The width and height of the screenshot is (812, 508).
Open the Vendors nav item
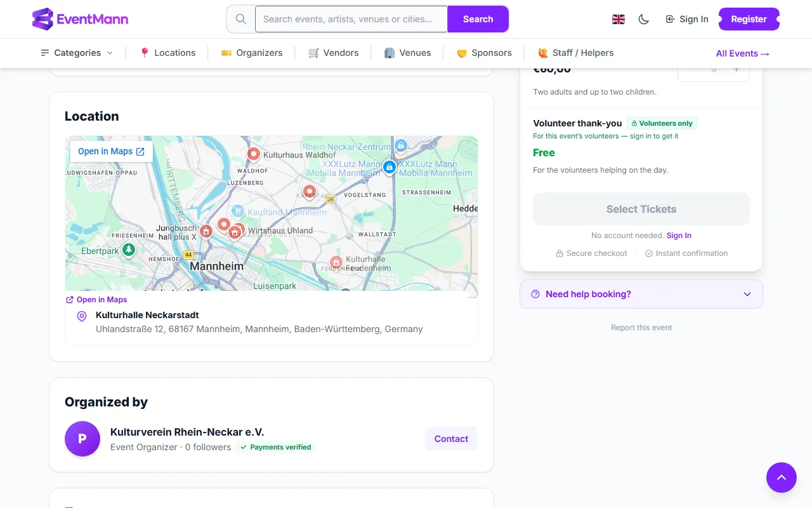(x=334, y=53)
